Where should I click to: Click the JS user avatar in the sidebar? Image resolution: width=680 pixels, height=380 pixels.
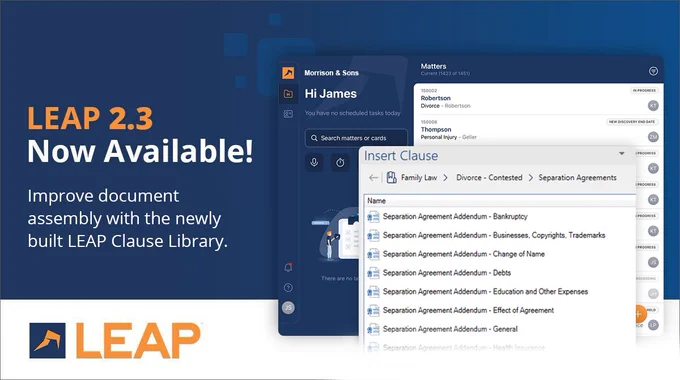pyautogui.click(x=288, y=308)
